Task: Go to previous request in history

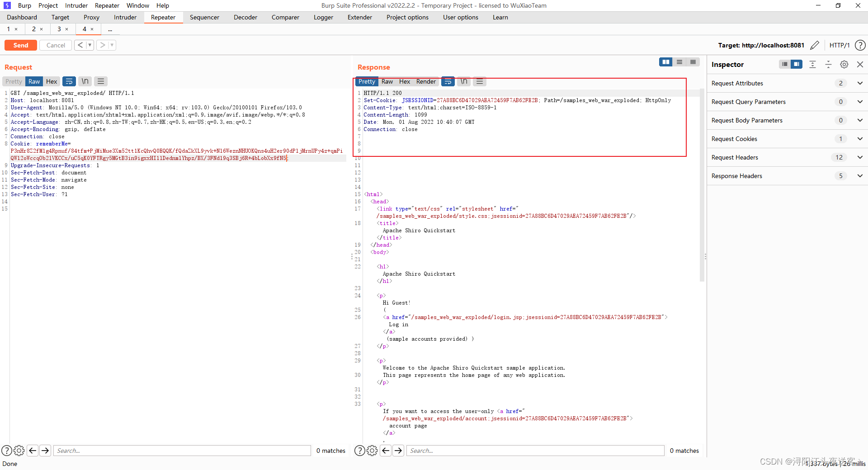Action: tap(80, 45)
